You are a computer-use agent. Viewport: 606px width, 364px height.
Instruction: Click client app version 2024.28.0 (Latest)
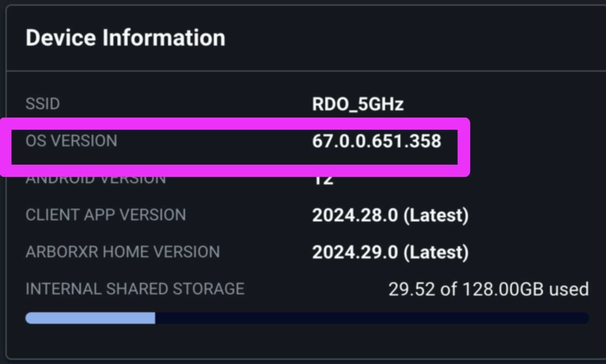(390, 216)
